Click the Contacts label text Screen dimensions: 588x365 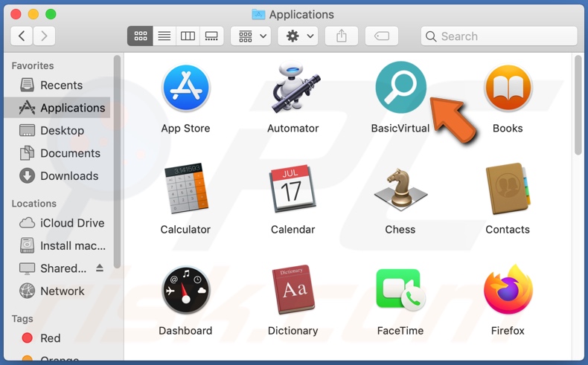pos(508,229)
